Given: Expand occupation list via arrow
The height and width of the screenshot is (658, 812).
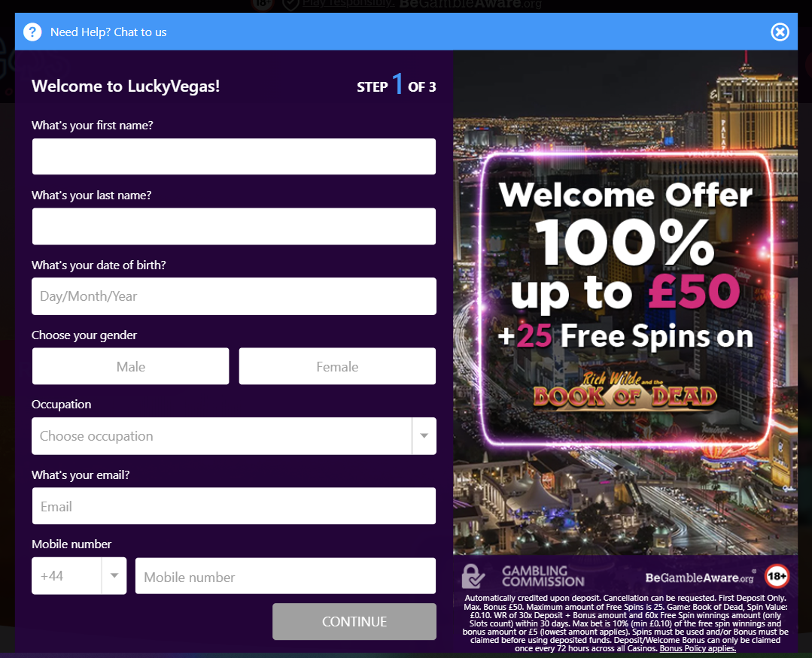Looking at the screenshot, I should [x=424, y=436].
